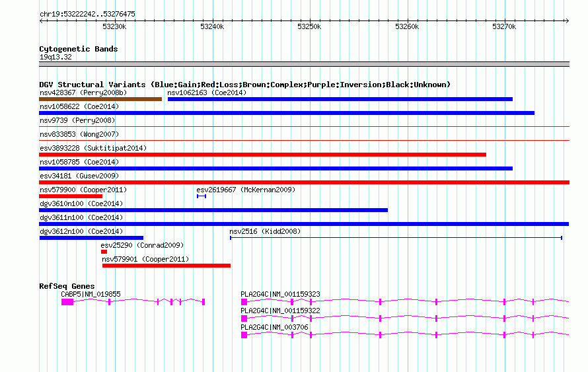Click the nsv2516 (Kidd2008) thin variant line
Screen dimensions: 588x372
pos(396,238)
